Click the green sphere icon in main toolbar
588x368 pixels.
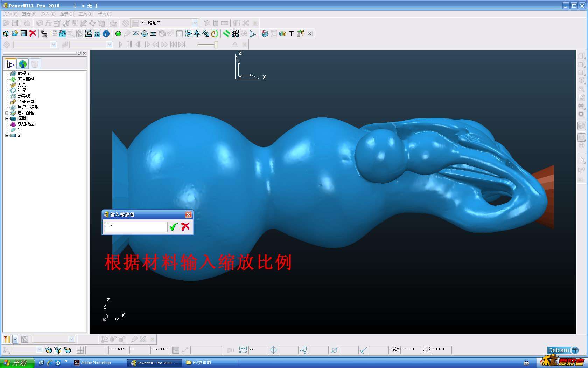(x=118, y=34)
